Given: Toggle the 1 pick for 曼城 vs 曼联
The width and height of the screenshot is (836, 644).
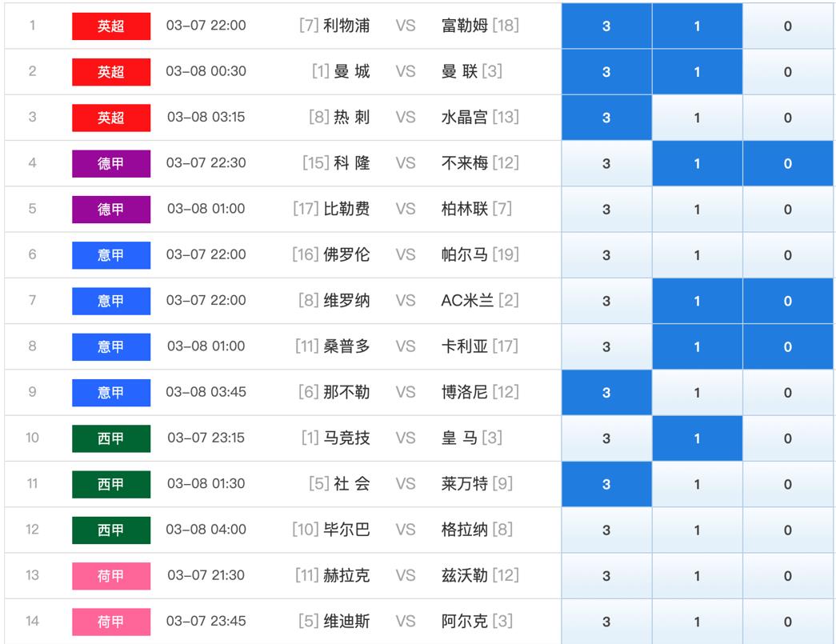Looking at the screenshot, I should pyautogui.click(x=697, y=71).
